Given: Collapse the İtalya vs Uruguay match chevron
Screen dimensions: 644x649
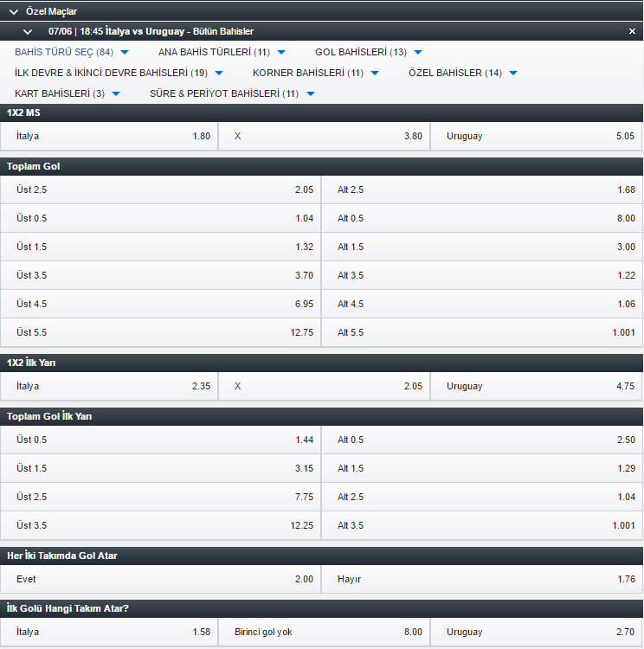Looking at the screenshot, I should coord(28,32).
